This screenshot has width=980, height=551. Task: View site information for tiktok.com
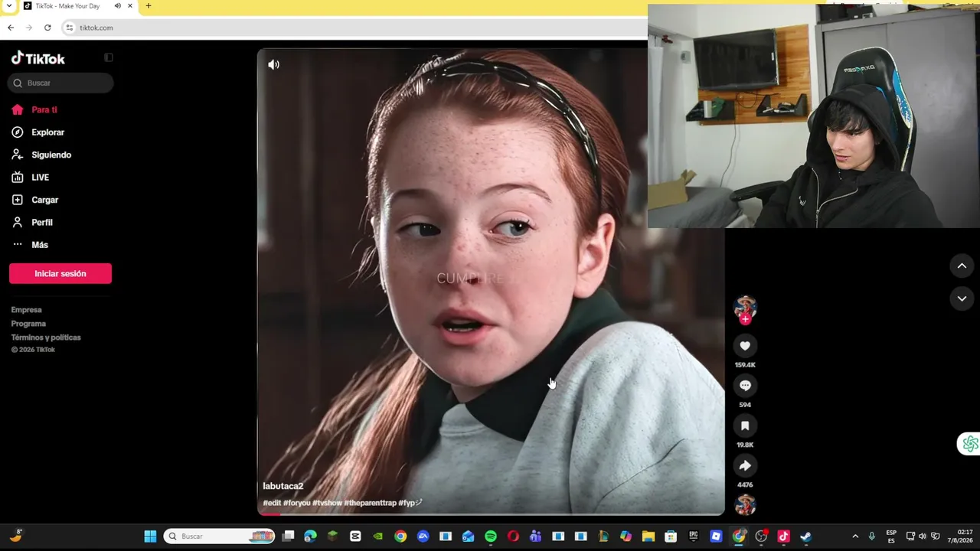(x=69, y=28)
